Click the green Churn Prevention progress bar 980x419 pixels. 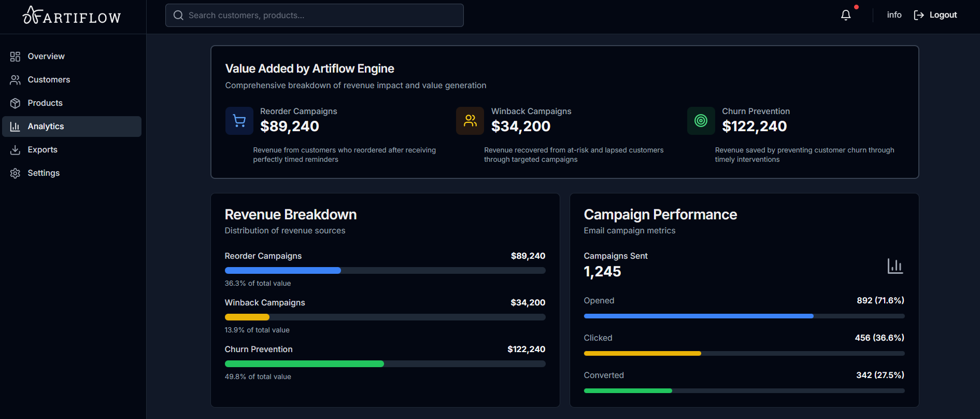304,364
